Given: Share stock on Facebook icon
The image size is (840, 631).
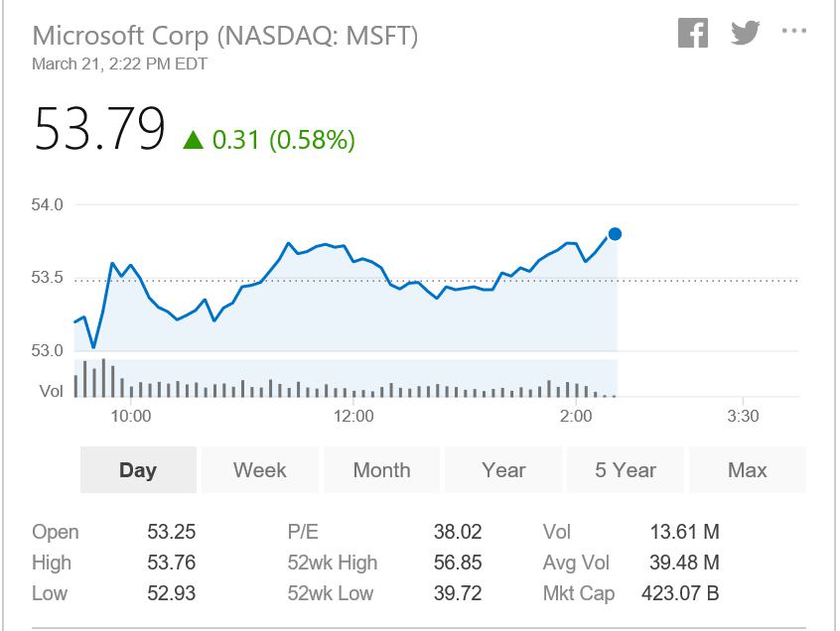Looking at the screenshot, I should (693, 33).
